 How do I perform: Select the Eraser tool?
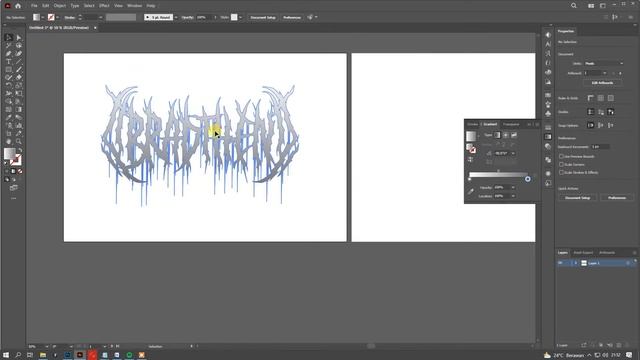[x=19, y=78]
